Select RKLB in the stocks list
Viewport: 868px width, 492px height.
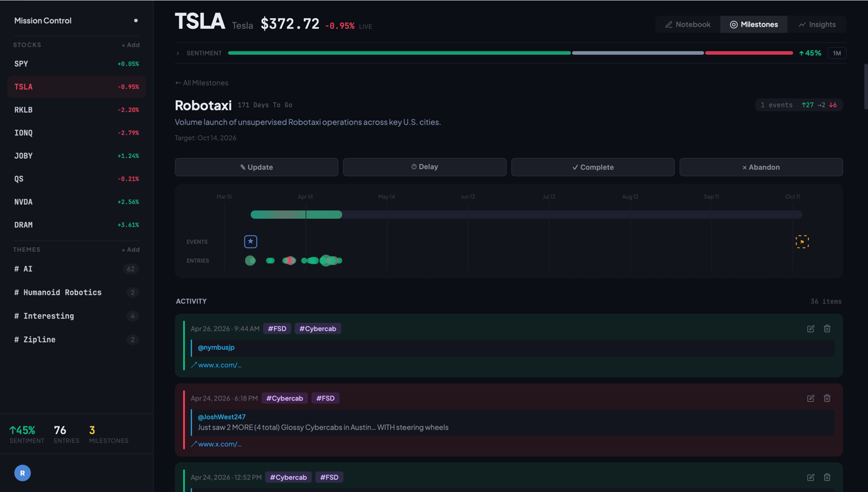point(76,110)
